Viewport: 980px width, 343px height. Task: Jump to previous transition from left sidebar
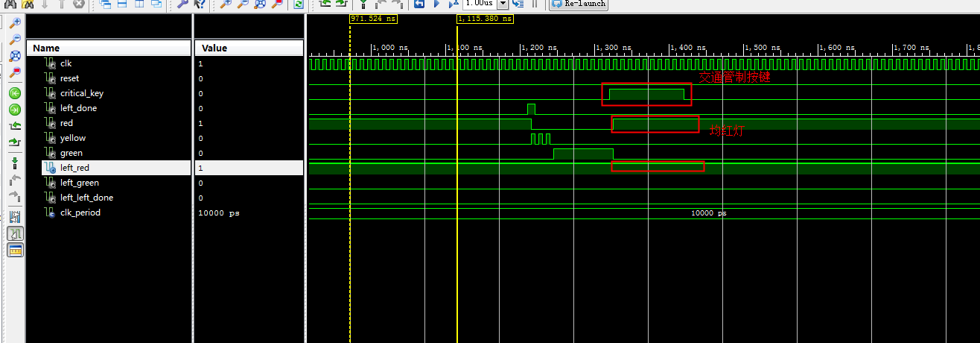pos(14,125)
